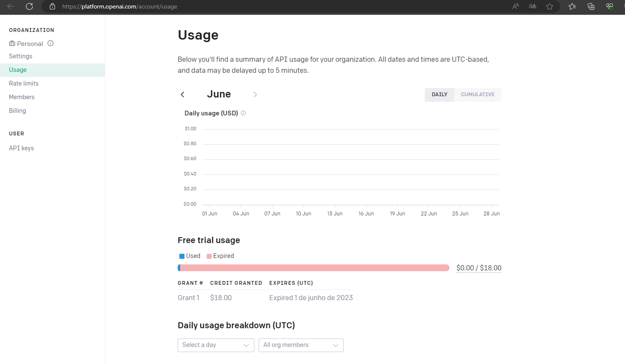
Task: Click the info icon next to Daily usage (USD)
Action: pyautogui.click(x=243, y=113)
